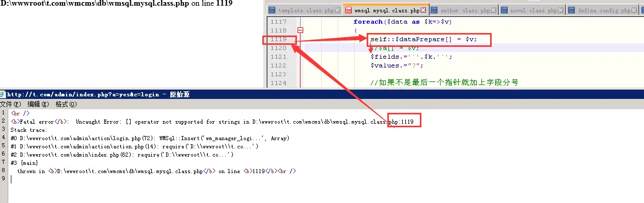Click line number 1119 in the editor gutter
Screen dimensions: 644x203
278,39
